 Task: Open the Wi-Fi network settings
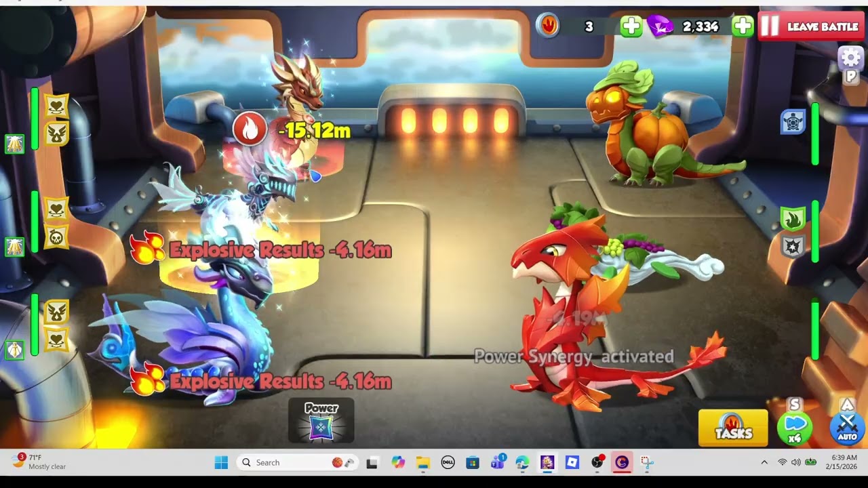click(x=782, y=463)
